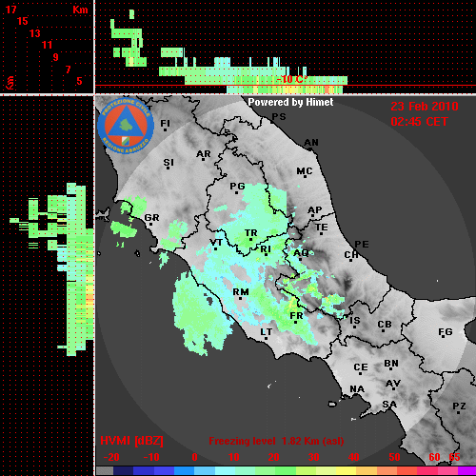Click the 'PE' city label on the map

[362, 245]
